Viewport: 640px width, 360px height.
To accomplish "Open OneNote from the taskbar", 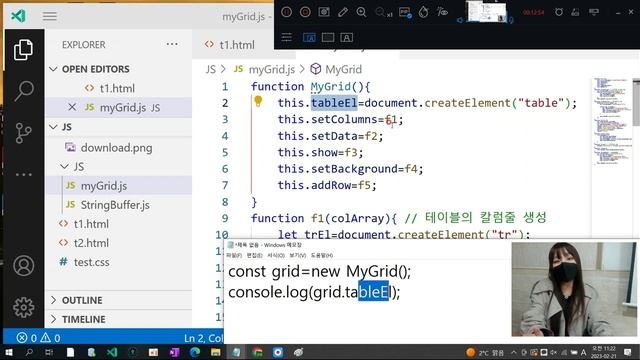I will click(174, 352).
